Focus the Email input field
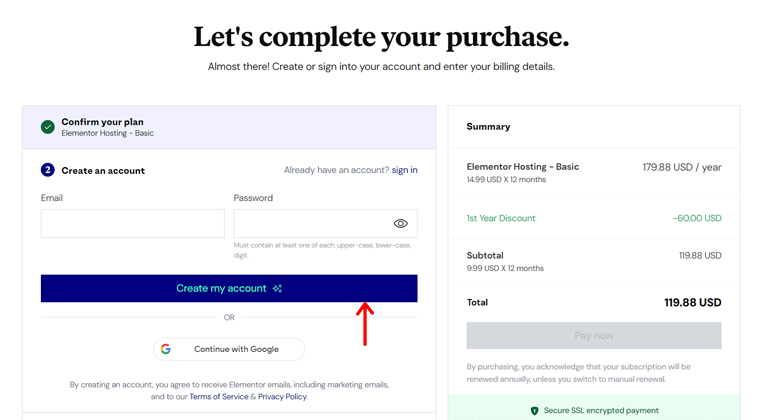Image resolution: width=760 pixels, height=420 pixels. coord(133,223)
